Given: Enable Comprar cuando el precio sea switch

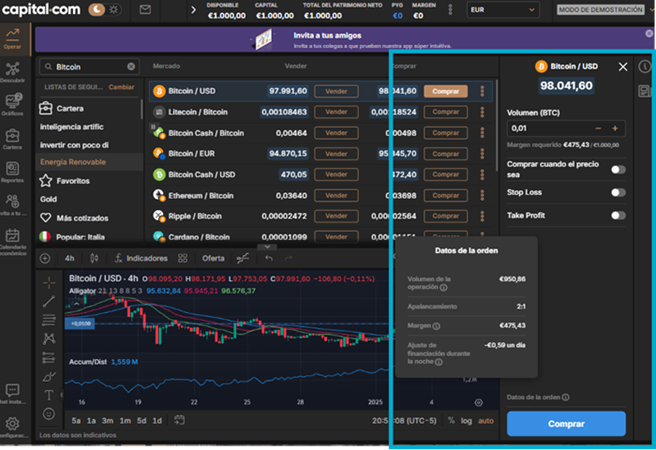Looking at the screenshot, I should pos(618,169).
